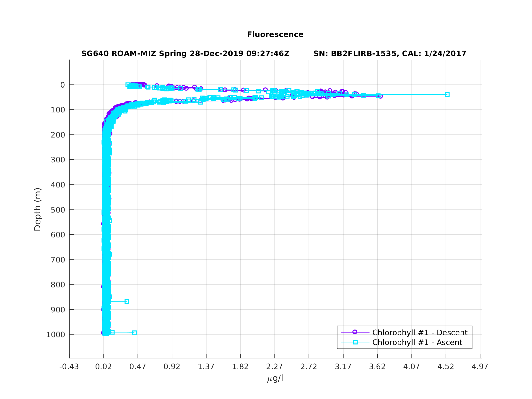Click the x-axis tick label '3.62'
Image resolution: width=532 pixels, height=399 pixels.
(x=377, y=367)
